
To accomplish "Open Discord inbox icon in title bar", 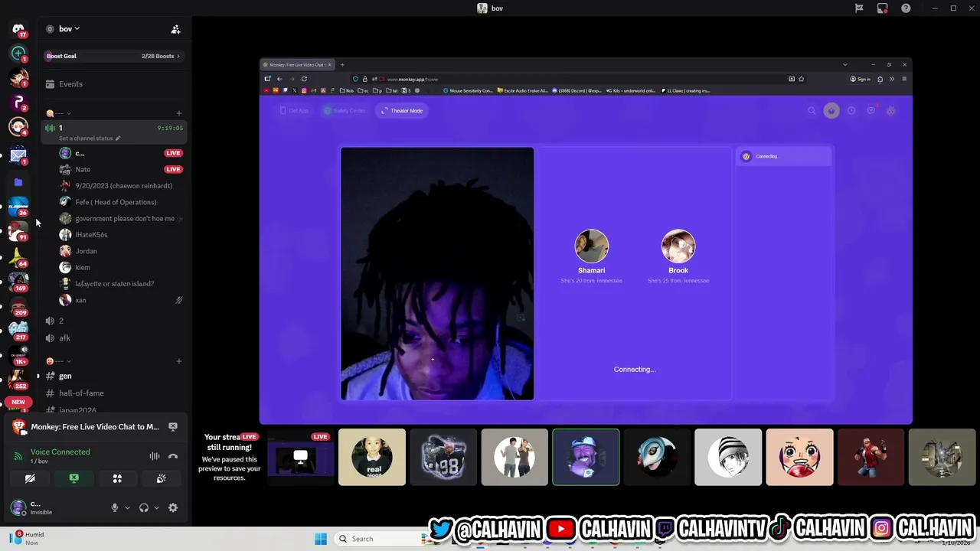I will point(883,8).
